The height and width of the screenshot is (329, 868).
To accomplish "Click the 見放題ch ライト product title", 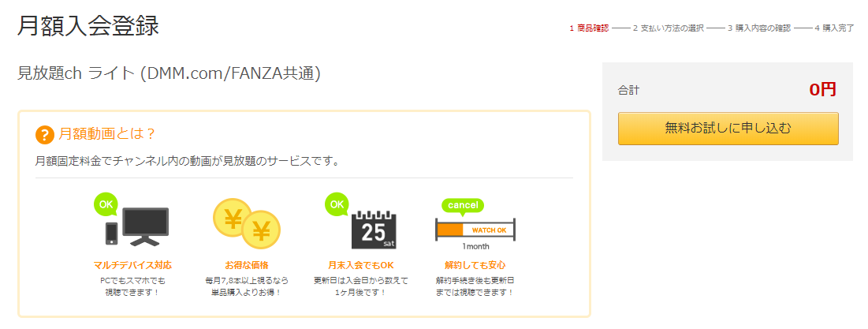I will coord(170,73).
